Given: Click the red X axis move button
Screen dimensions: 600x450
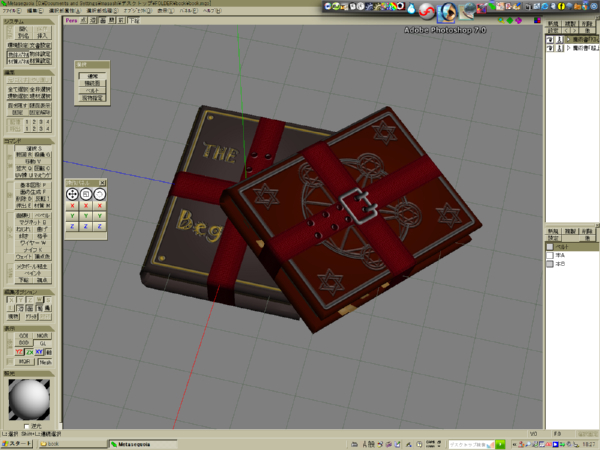Looking at the screenshot, I should pos(72,205).
